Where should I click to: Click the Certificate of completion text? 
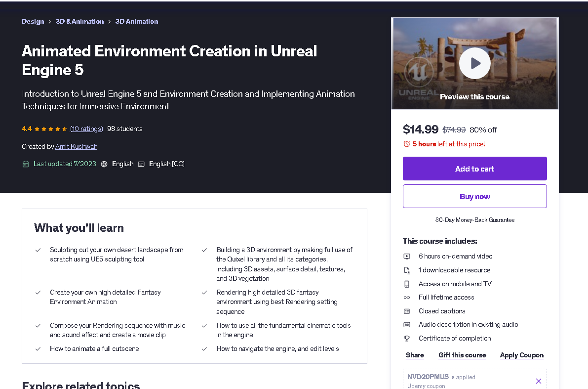point(455,338)
